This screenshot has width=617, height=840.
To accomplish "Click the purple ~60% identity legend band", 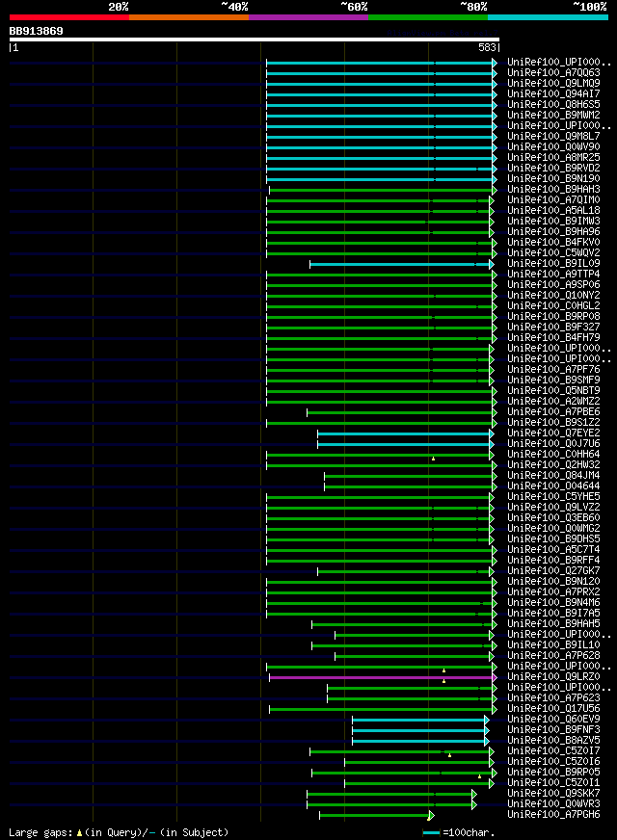I will point(308,17).
